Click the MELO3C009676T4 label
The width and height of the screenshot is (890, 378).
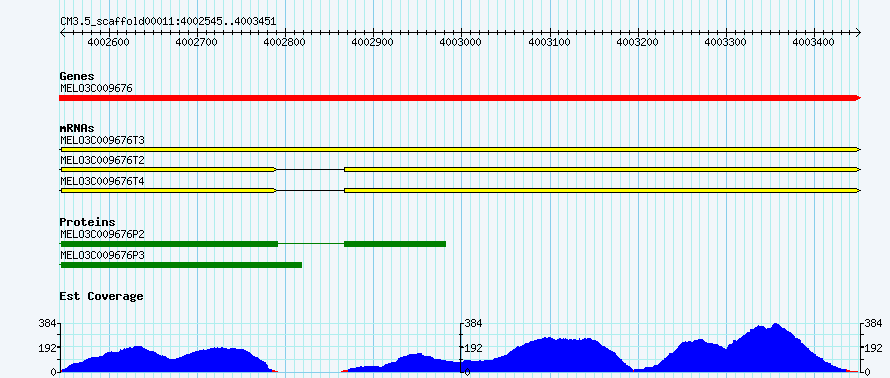coord(102,182)
